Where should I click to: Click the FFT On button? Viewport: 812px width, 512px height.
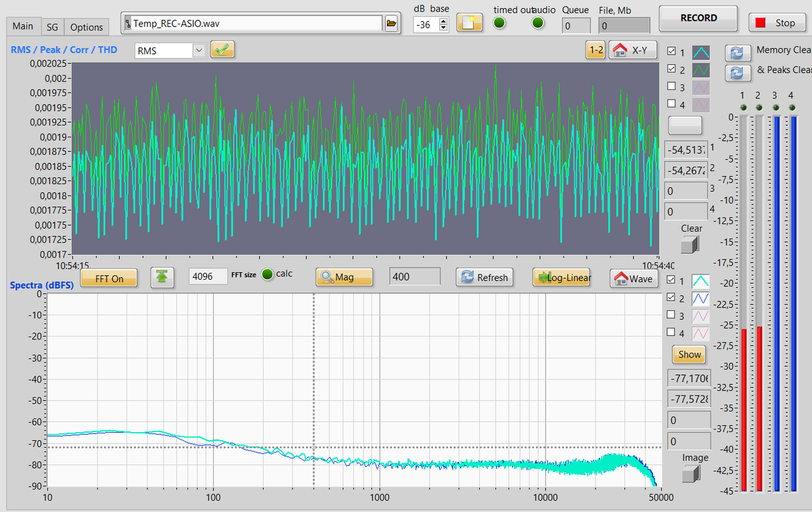(109, 278)
